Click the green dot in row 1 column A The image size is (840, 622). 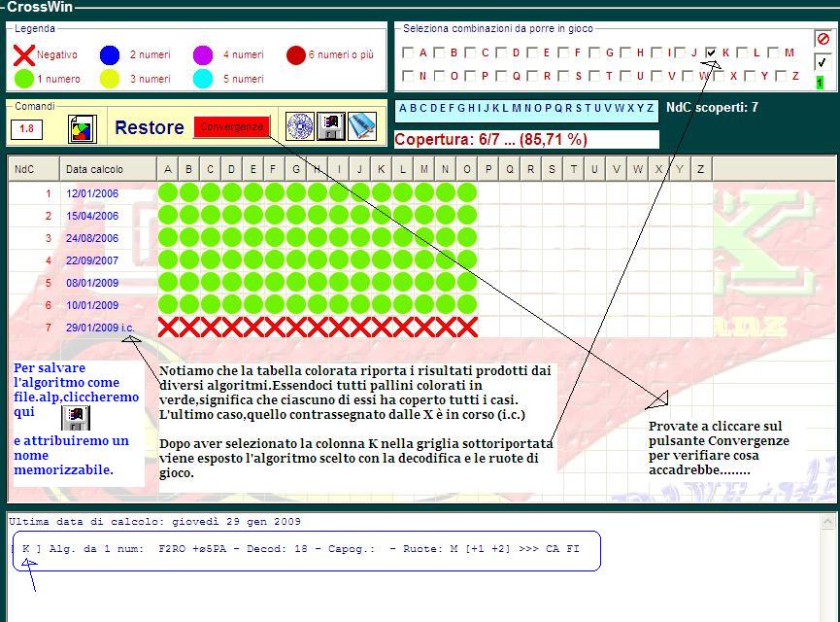tap(168, 193)
